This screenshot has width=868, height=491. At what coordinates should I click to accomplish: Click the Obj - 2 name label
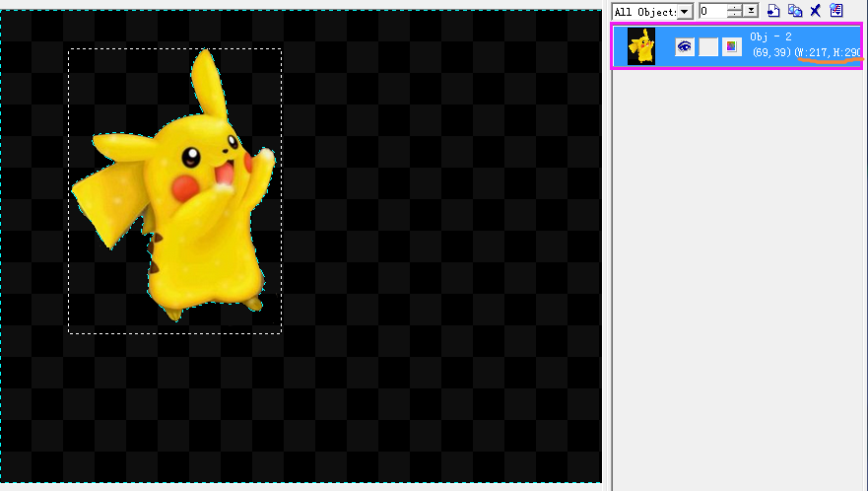770,36
